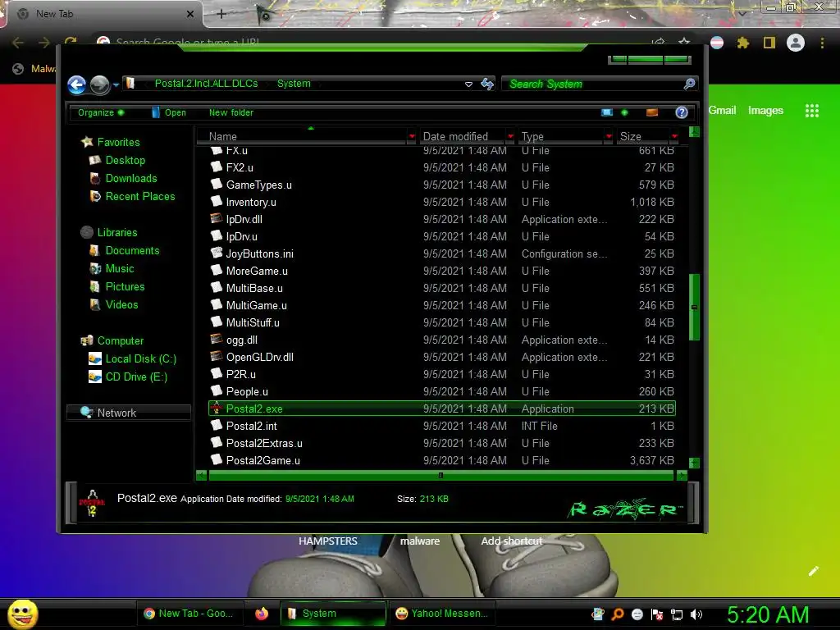Viewport: 840px width, 630px height.
Task: Open the Size column filter arrow
Action: point(675,137)
